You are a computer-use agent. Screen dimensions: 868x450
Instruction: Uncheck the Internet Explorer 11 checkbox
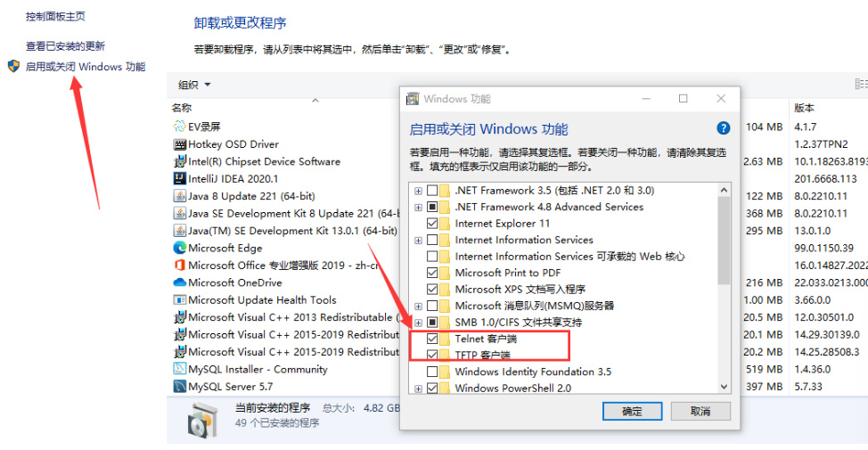[x=432, y=224]
